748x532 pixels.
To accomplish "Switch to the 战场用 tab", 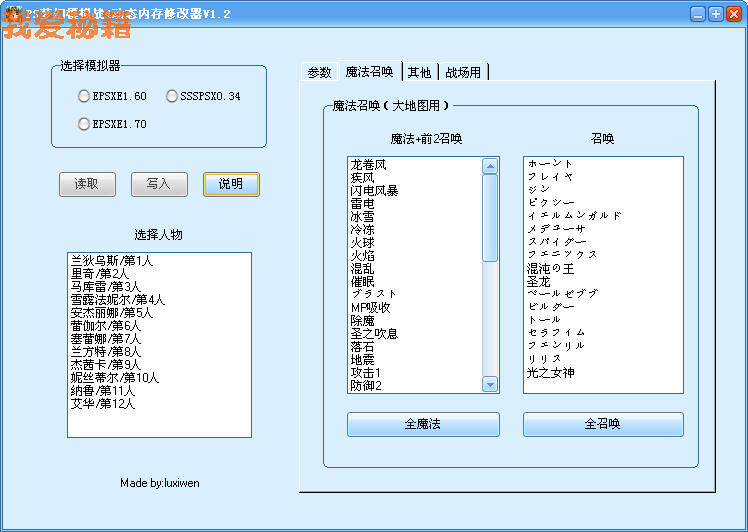I will tap(463, 72).
